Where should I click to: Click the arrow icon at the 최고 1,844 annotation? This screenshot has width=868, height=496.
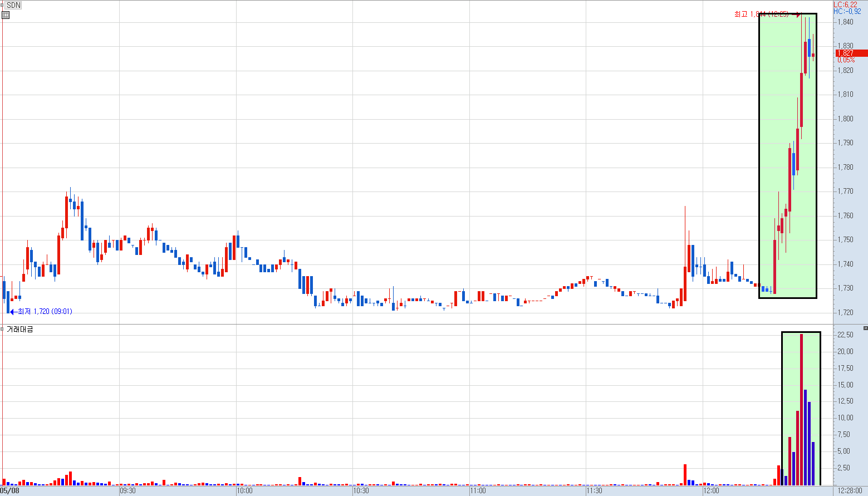798,15
